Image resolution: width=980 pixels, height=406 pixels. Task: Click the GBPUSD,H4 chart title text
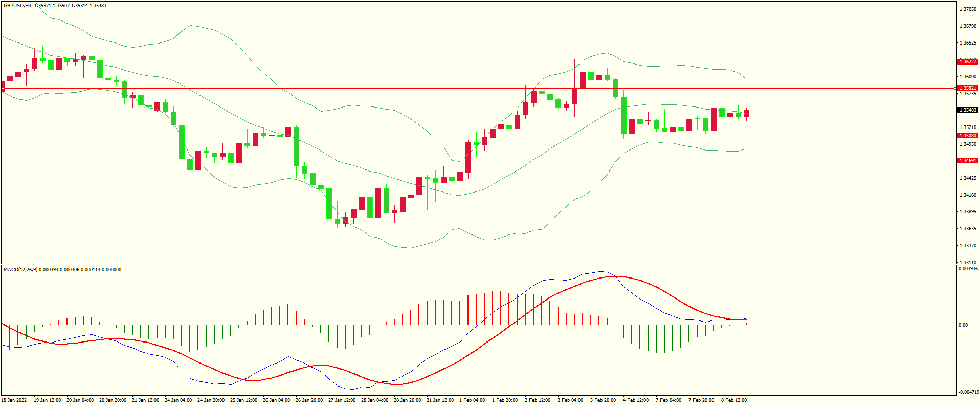tap(17, 6)
